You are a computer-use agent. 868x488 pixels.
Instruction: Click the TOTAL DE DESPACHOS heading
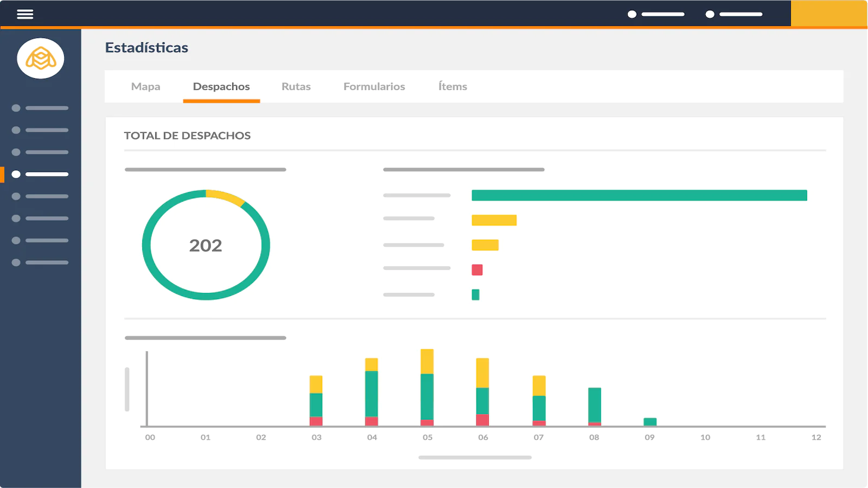(x=187, y=136)
